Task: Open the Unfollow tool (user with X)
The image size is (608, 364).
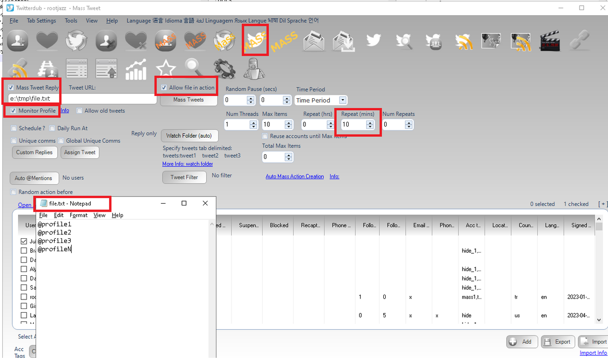Action: 106,41
